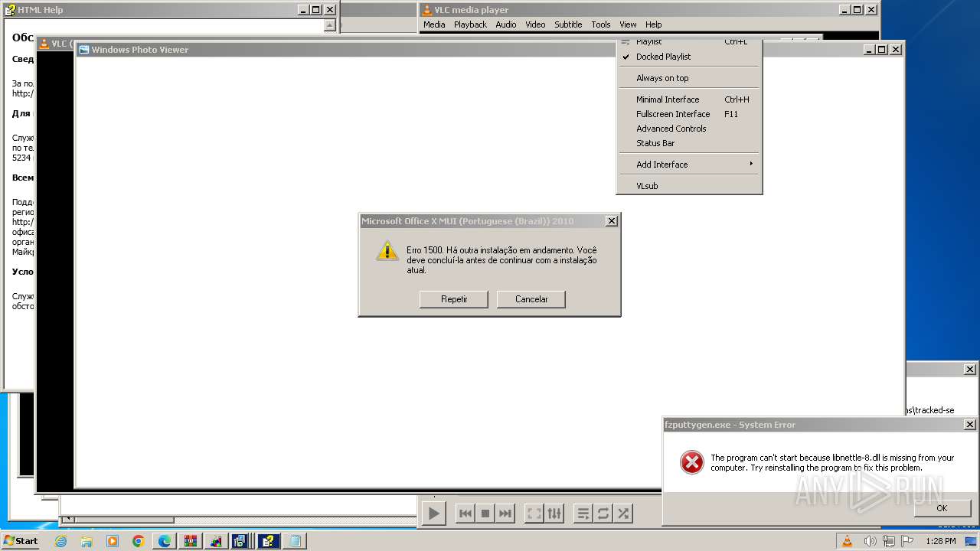Toggle VLC playlist button
This screenshot has height=551, width=980.
click(x=583, y=514)
